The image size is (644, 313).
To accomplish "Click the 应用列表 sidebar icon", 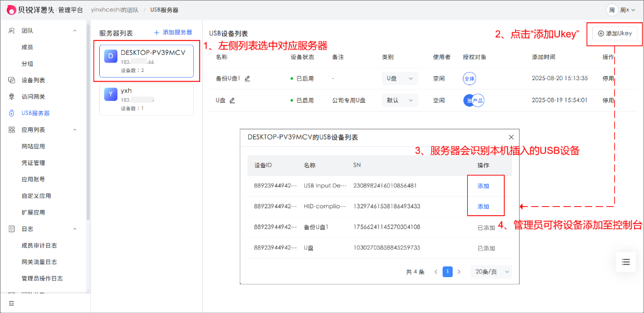I will click(11, 130).
